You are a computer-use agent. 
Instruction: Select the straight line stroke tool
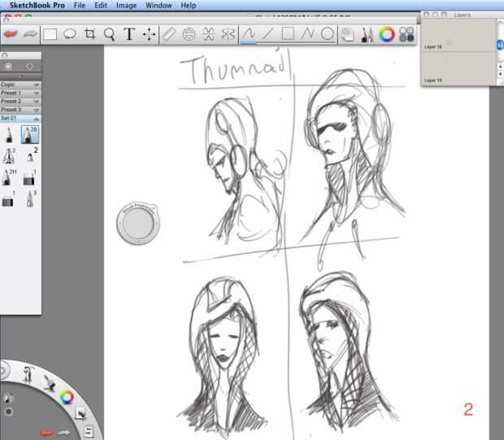tap(267, 33)
